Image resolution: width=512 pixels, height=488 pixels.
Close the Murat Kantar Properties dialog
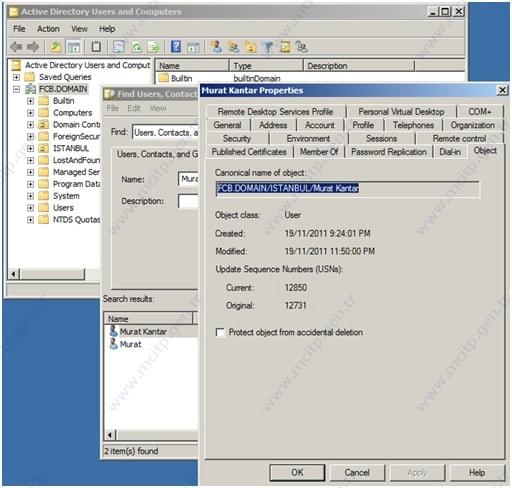502,90
